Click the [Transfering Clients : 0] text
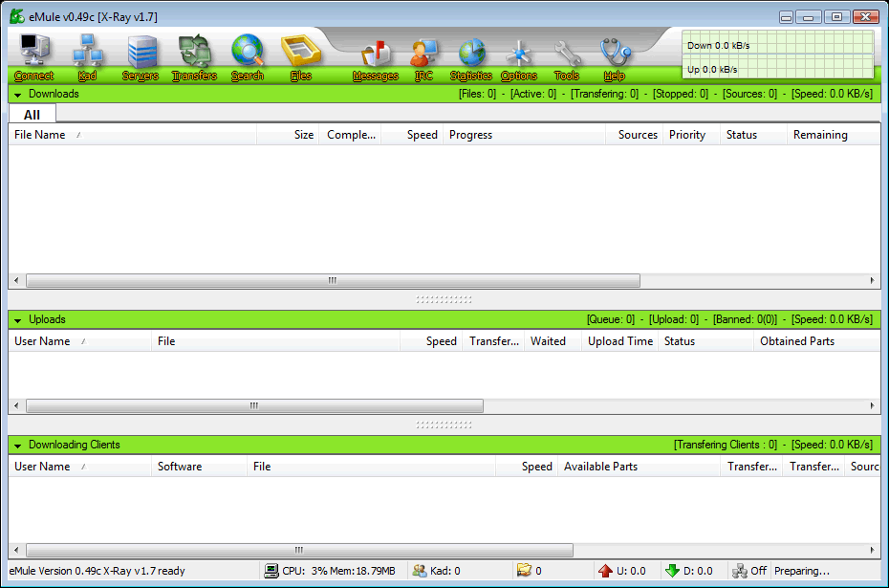 [726, 446]
